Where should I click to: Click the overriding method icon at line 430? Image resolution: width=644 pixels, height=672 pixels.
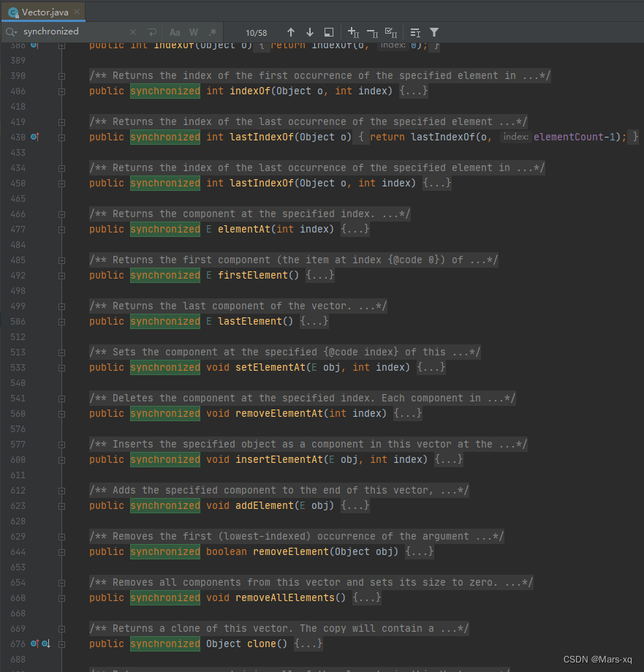34,137
